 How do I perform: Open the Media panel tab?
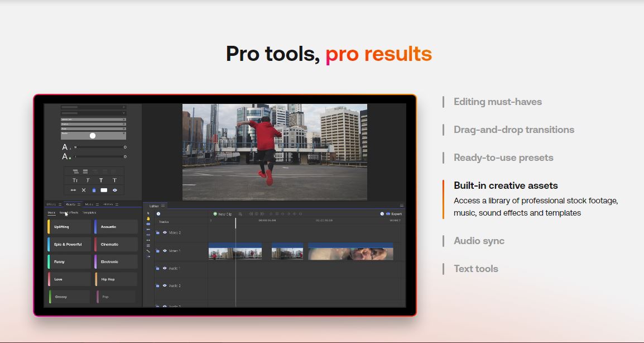coord(89,204)
